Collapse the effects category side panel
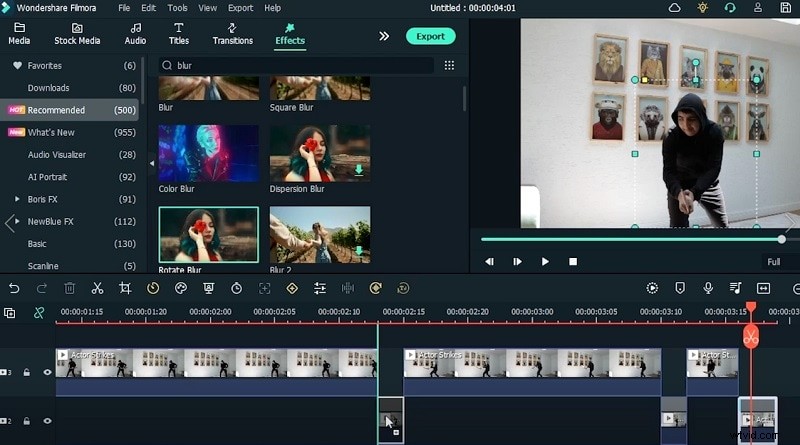The width and height of the screenshot is (800, 445). click(152, 163)
